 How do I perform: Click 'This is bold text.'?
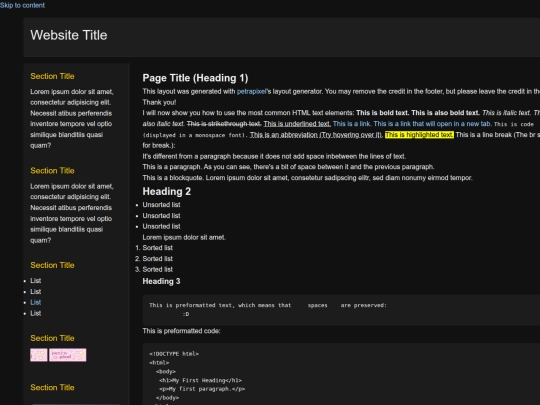point(383,113)
